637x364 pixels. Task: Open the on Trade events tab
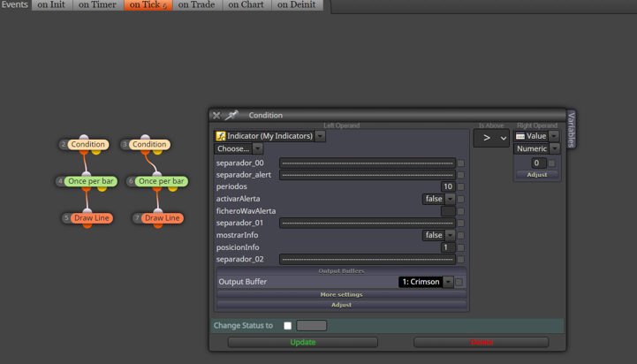(x=196, y=5)
